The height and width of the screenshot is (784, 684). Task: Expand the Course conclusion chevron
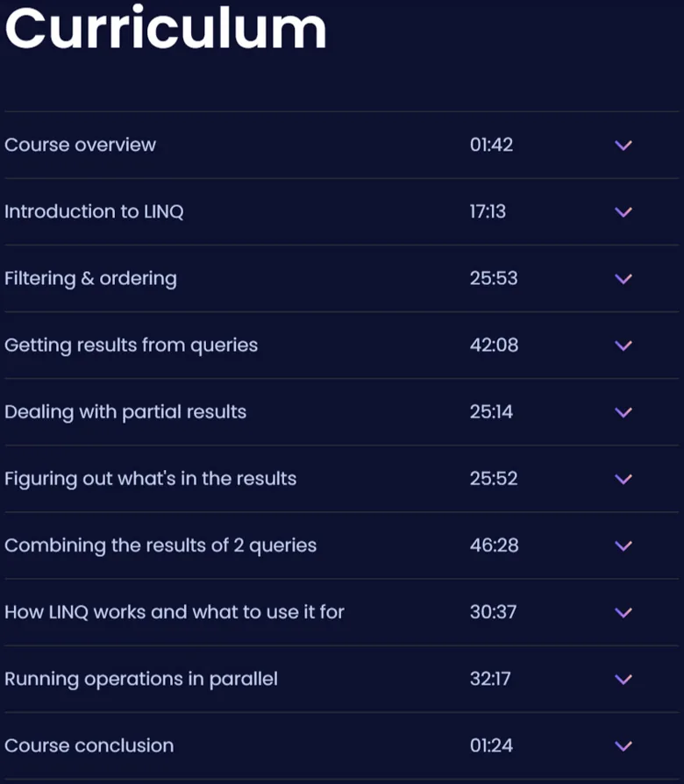point(623,746)
